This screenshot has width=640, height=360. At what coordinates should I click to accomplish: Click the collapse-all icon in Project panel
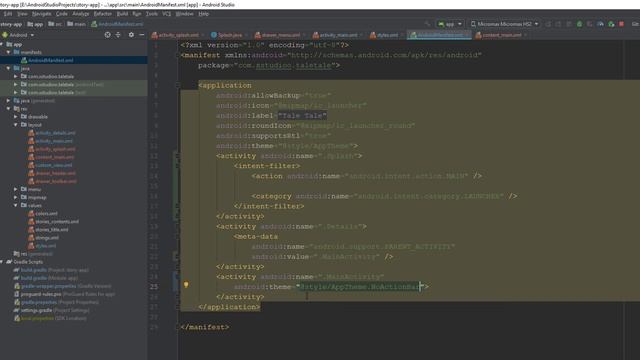point(118,35)
